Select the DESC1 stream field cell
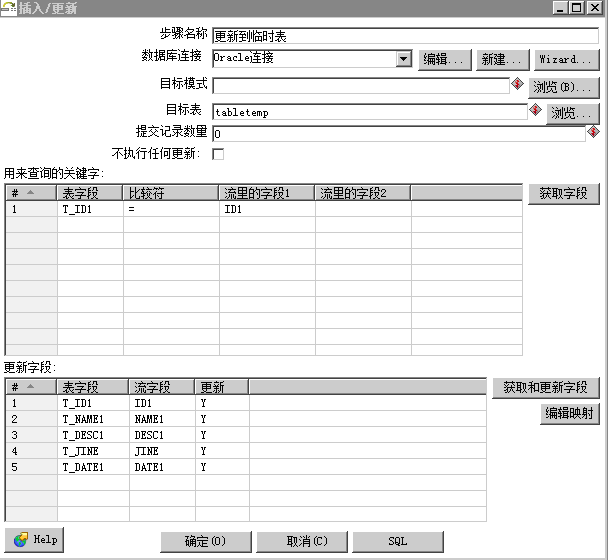608x560 pixels. pos(162,435)
